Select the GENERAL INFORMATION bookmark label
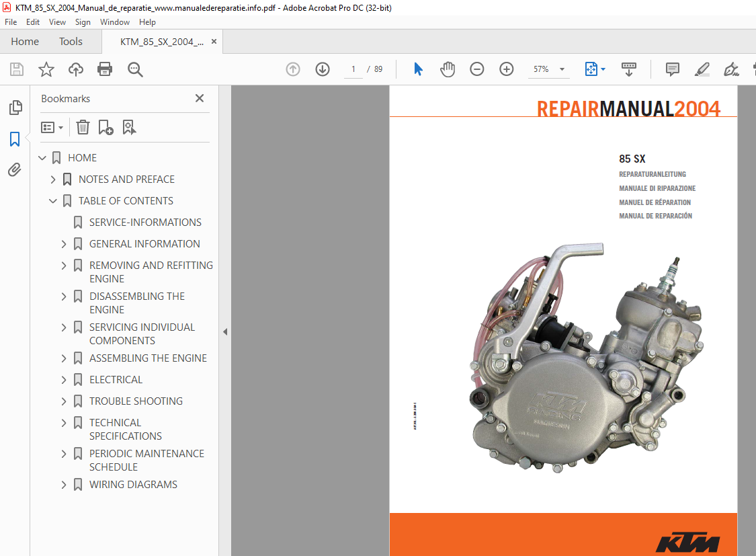This screenshot has height=556, width=756. point(144,244)
